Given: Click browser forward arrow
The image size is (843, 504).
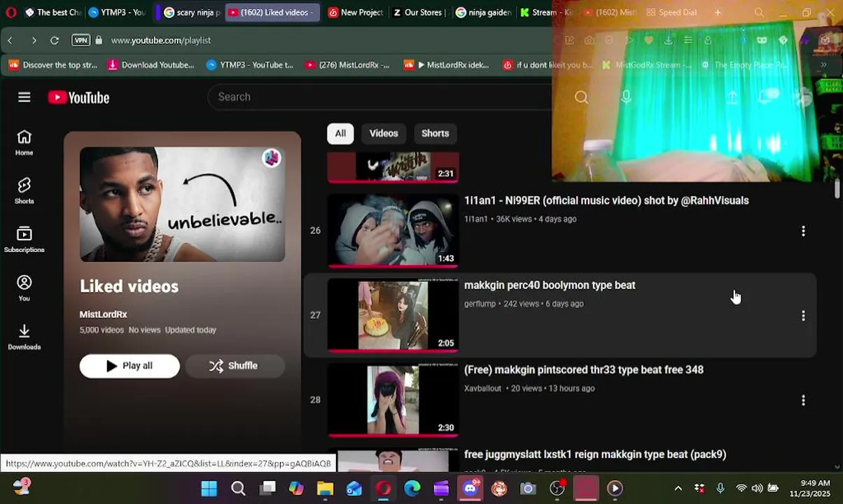Looking at the screenshot, I should [34, 41].
